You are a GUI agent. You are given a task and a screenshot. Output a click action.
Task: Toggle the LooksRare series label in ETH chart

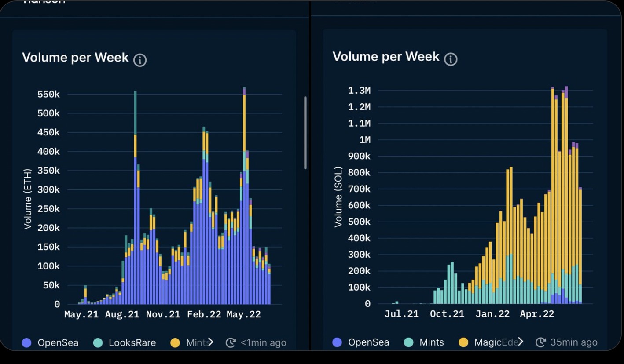point(132,343)
